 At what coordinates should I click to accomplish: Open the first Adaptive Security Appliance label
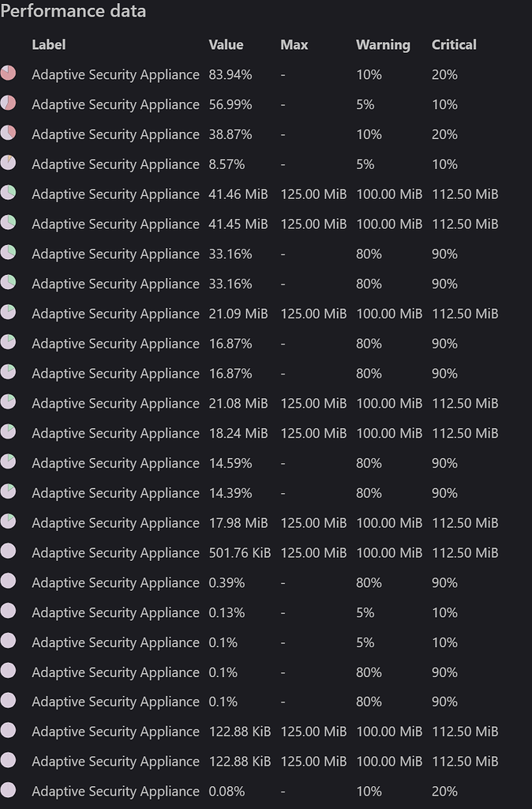click(115, 74)
